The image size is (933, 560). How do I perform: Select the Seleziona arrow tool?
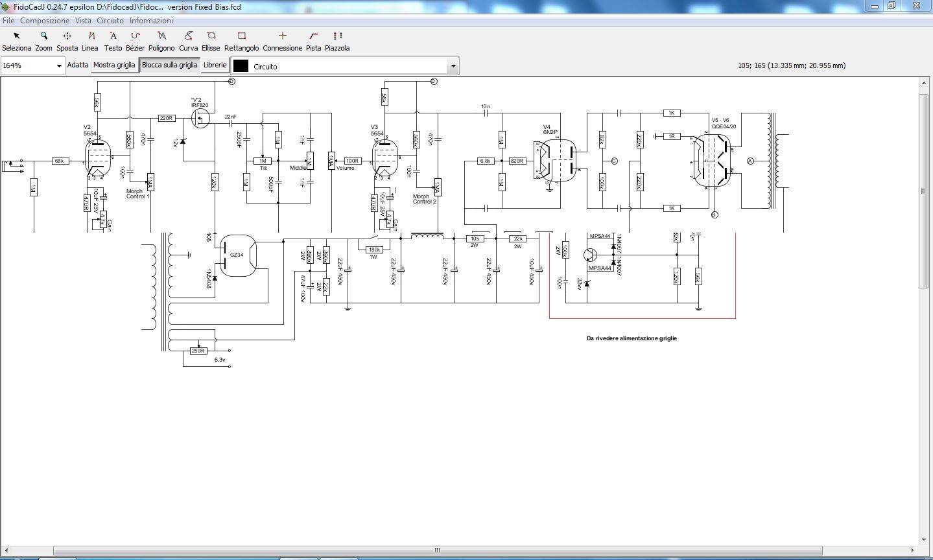pos(17,41)
